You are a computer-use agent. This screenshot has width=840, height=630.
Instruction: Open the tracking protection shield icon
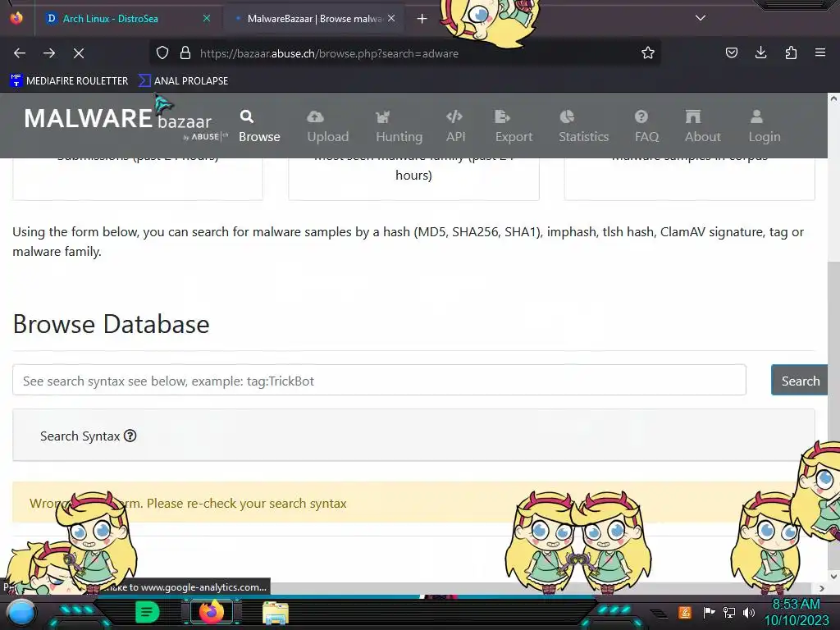tap(162, 53)
